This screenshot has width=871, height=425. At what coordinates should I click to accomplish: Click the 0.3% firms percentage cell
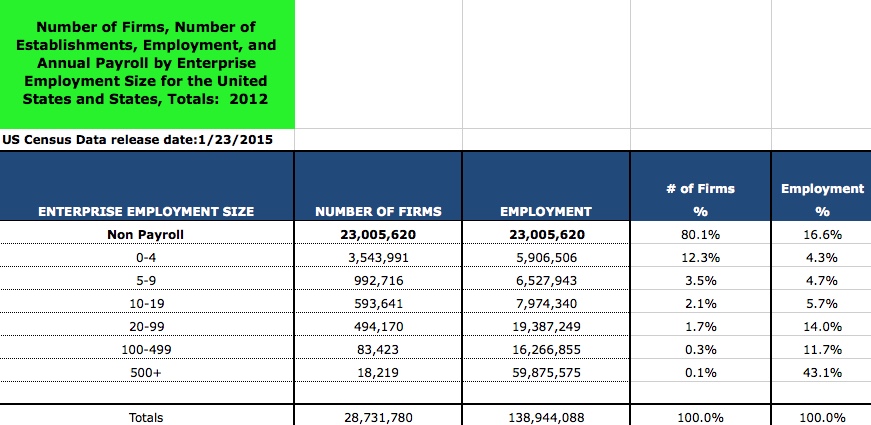click(x=700, y=349)
